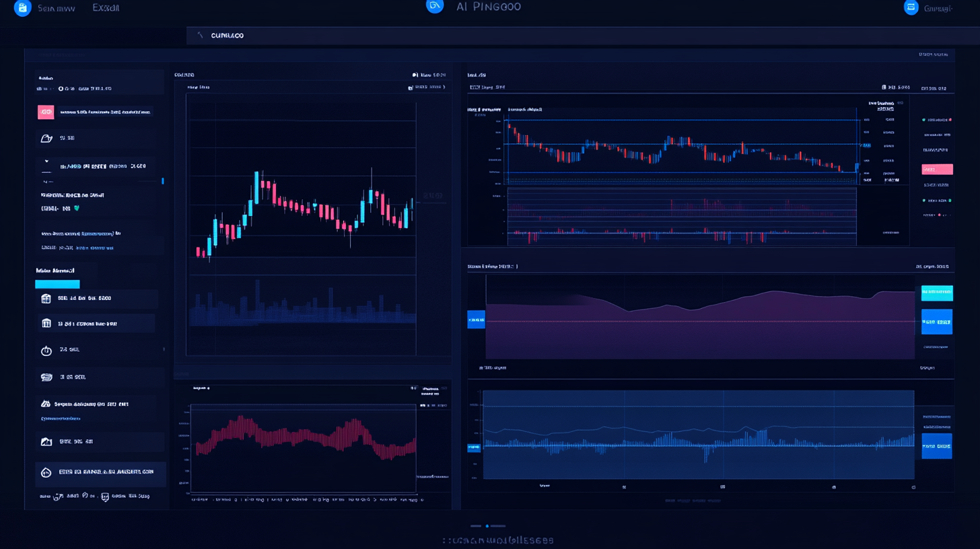Click the cyan action button beside area chart
The width and height of the screenshot is (980, 549).
click(937, 293)
